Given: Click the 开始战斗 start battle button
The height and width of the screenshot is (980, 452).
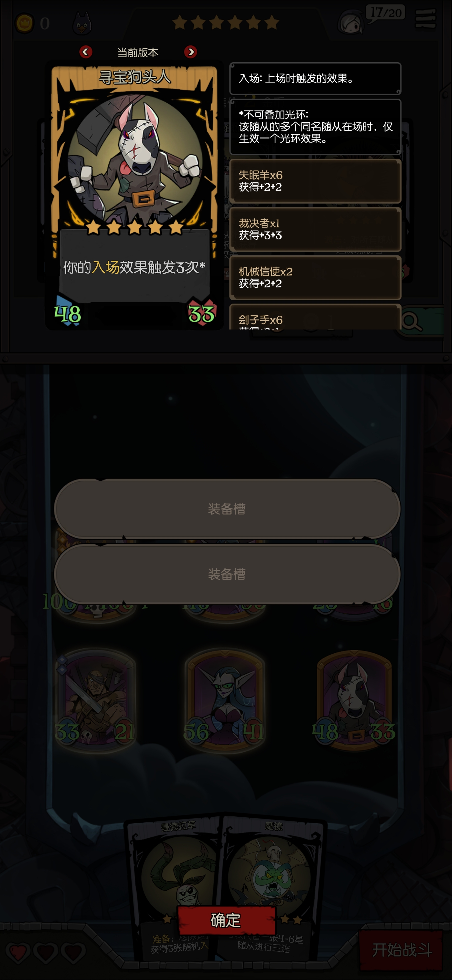Looking at the screenshot, I should pyautogui.click(x=401, y=950).
